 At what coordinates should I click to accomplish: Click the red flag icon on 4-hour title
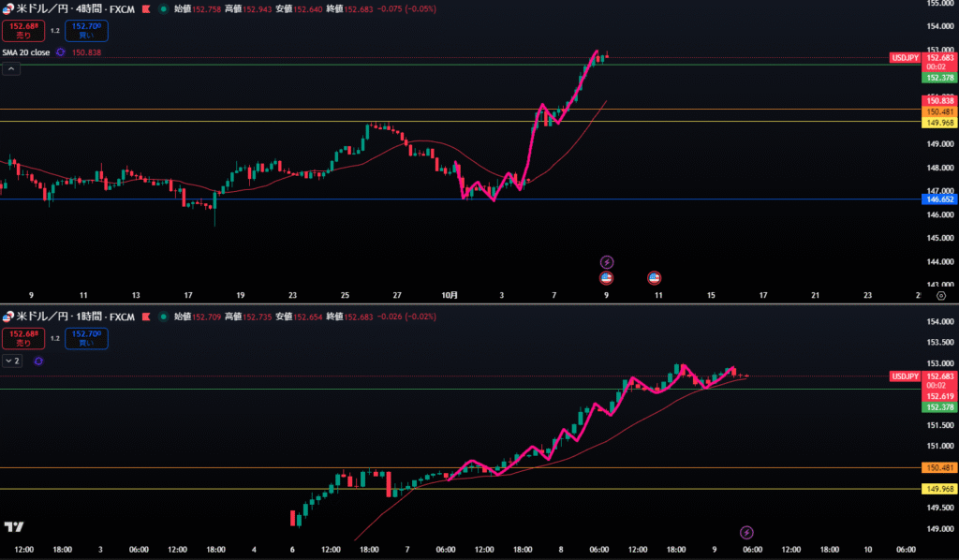click(x=146, y=7)
